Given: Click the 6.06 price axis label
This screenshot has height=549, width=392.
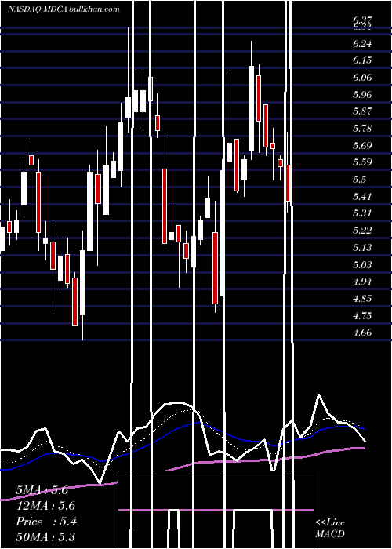Looking at the screenshot, I should pos(362,78).
